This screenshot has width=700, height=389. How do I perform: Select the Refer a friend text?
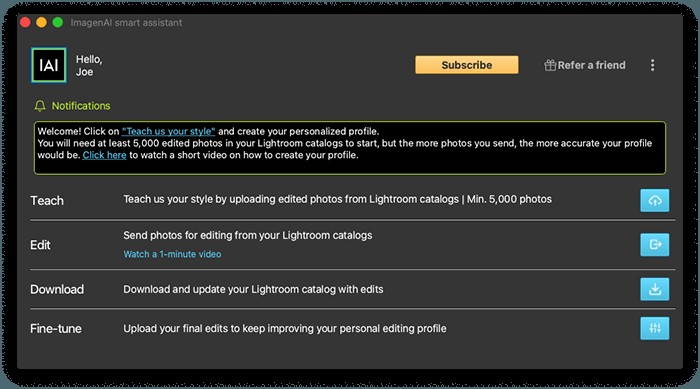point(591,65)
